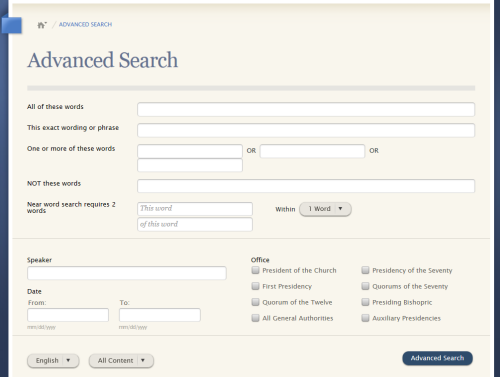Select the blue square tab at top left
This screenshot has width=500, height=377.
coord(12,25)
